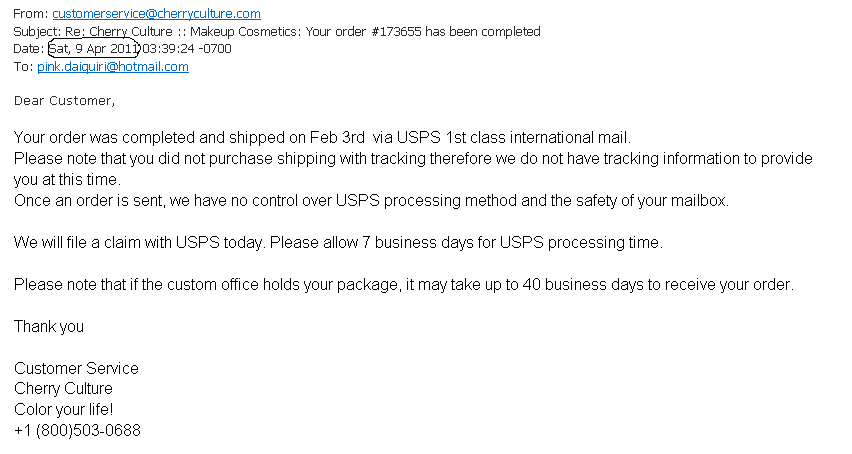Click the phone number +1 (800)503-0688
This screenshot has height=454, width=852.
point(77,431)
